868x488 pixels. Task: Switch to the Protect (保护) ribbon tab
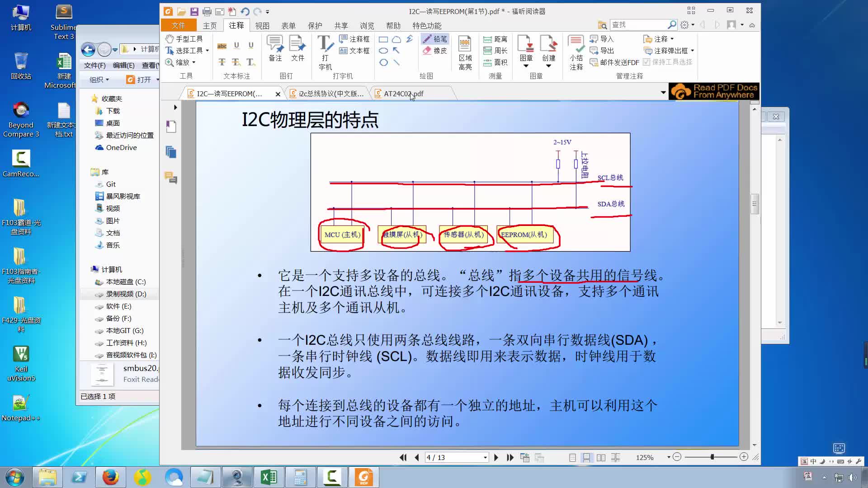click(315, 26)
